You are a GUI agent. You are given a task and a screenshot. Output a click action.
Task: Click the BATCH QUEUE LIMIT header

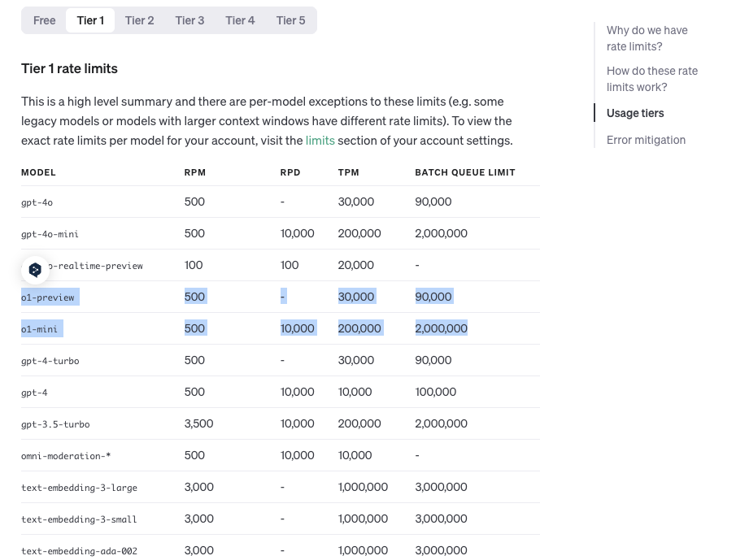(464, 172)
